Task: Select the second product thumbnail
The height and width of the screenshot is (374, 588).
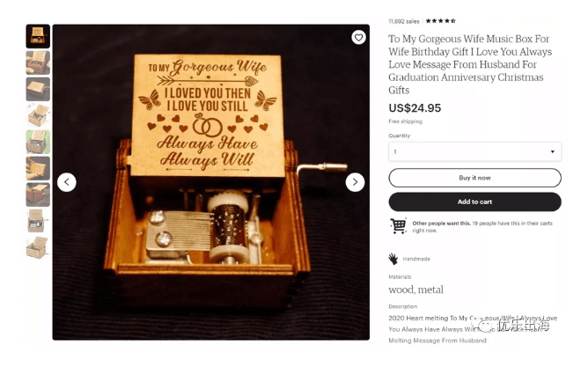Action: 38,62
